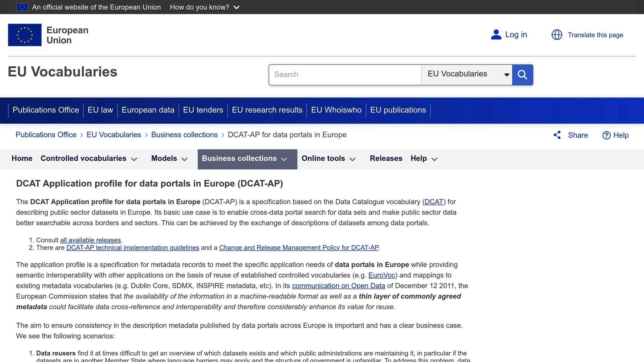Open DCAT-AP technical implementation guidelines link
The image size is (644, 362).
coord(132,248)
